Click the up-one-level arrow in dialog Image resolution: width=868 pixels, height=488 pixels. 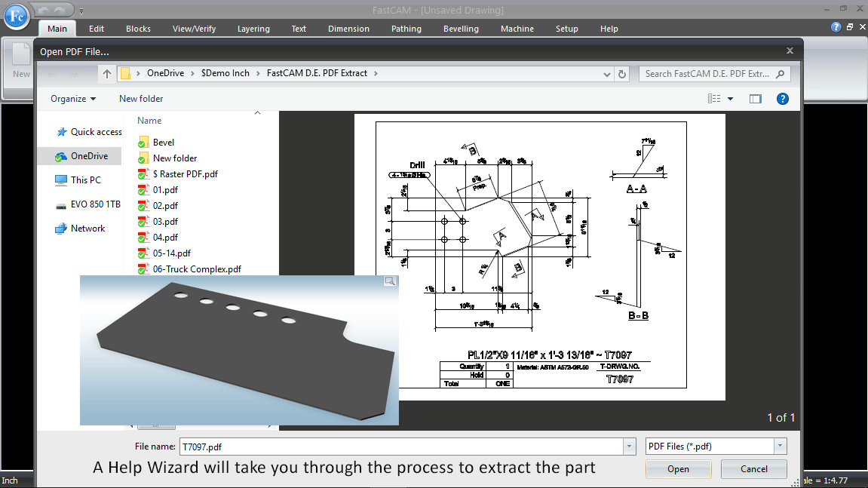click(x=107, y=74)
